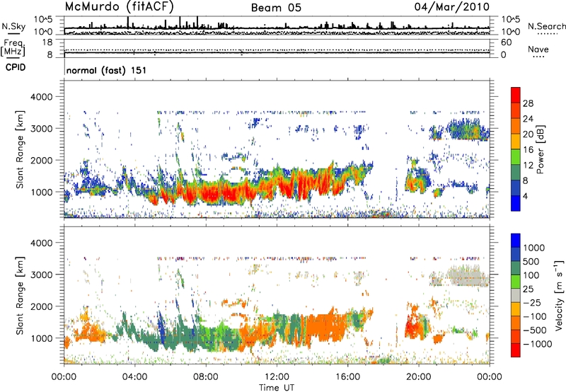Click the '12' tick on the Power colorbar
The height and width of the screenshot is (392, 566).
tap(528, 166)
